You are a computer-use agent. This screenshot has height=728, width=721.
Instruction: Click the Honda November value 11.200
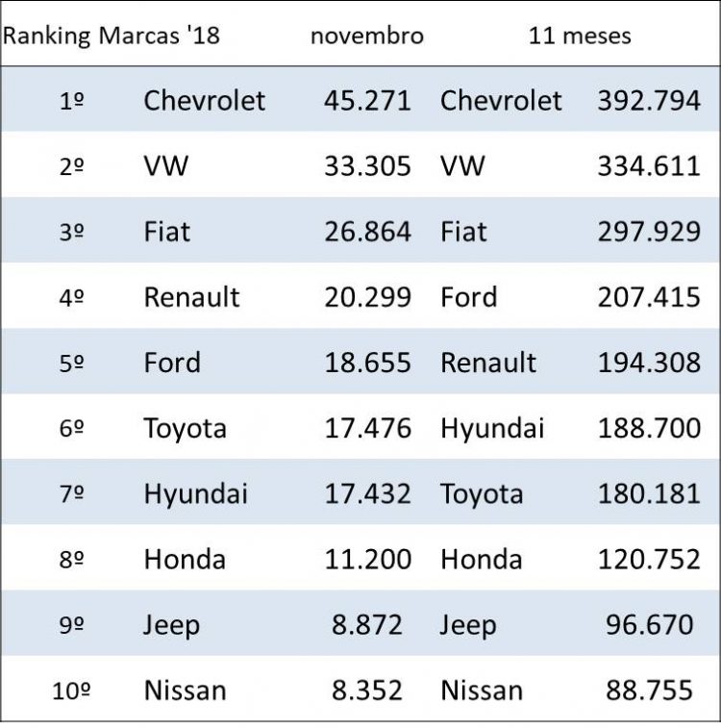pos(367,559)
